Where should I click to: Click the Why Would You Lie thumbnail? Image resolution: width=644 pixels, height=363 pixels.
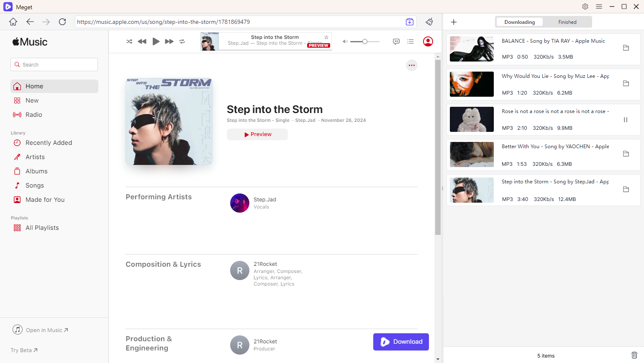pyautogui.click(x=472, y=84)
